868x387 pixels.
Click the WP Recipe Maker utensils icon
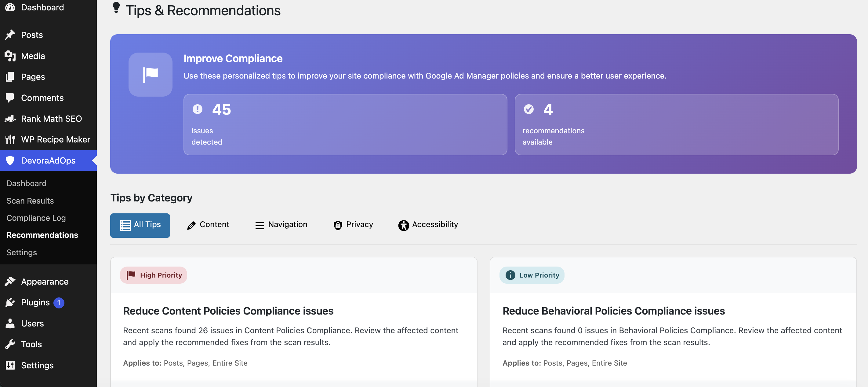point(10,139)
